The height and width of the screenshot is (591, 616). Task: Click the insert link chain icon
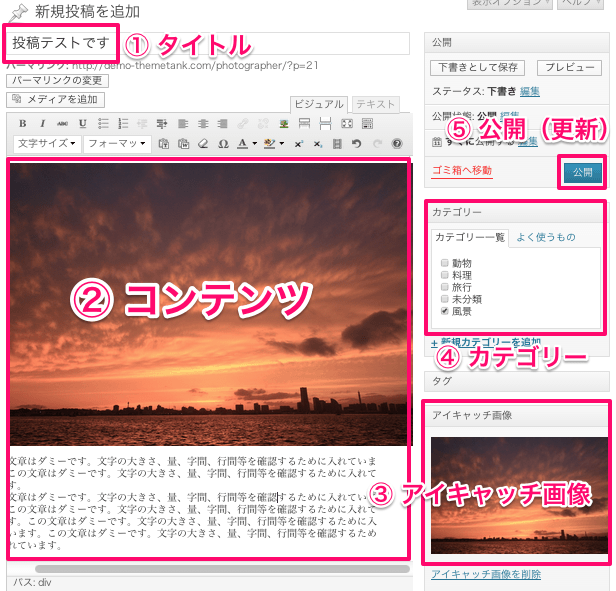tap(242, 124)
